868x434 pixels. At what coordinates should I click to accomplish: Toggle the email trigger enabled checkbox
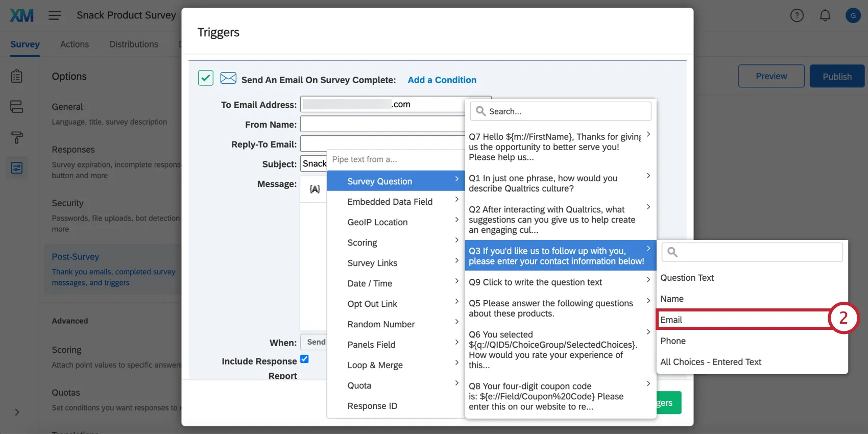(206, 78)
